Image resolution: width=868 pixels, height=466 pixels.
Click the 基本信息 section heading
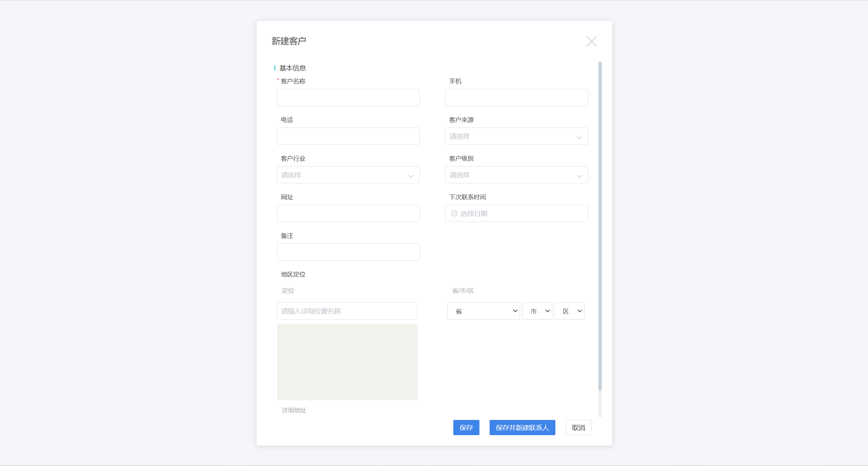click(293, 68)
